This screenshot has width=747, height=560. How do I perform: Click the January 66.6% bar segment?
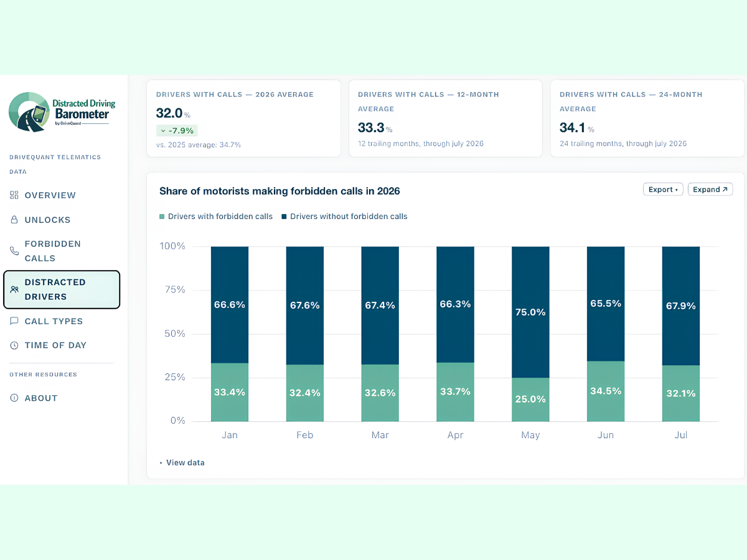(x=230, y=305)
